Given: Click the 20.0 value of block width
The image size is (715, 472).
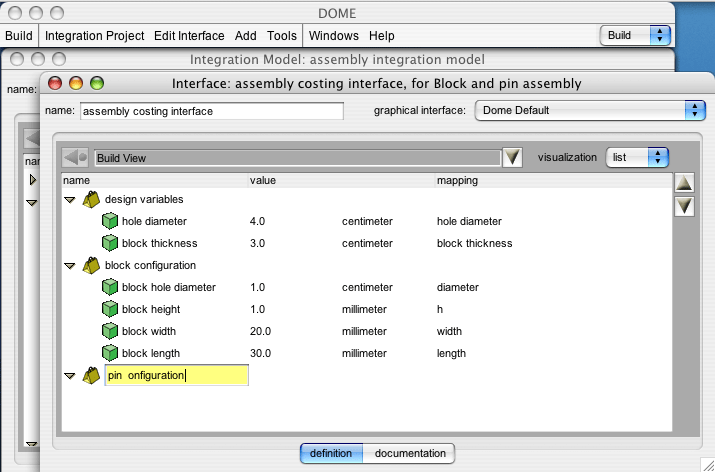Looking at the screenshot, I should click(x=260, y=331).
